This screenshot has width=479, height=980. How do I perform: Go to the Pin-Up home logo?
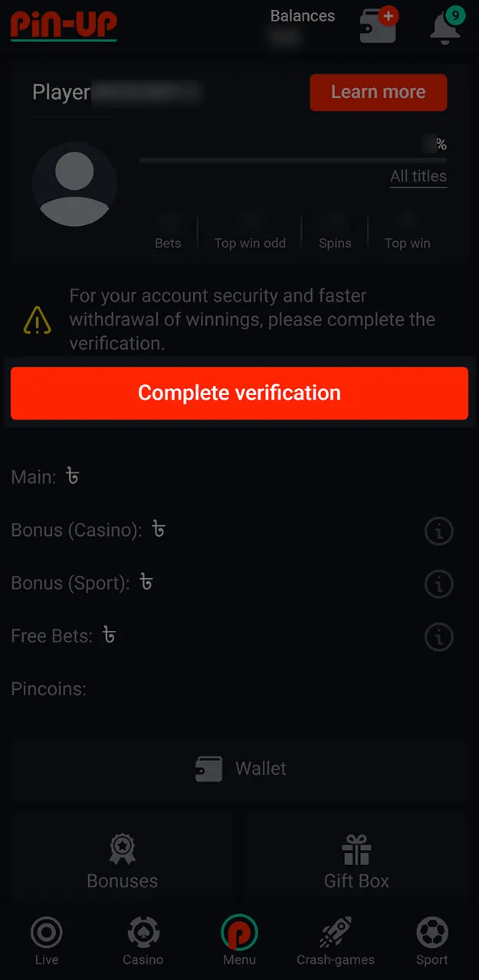[63, 25]
